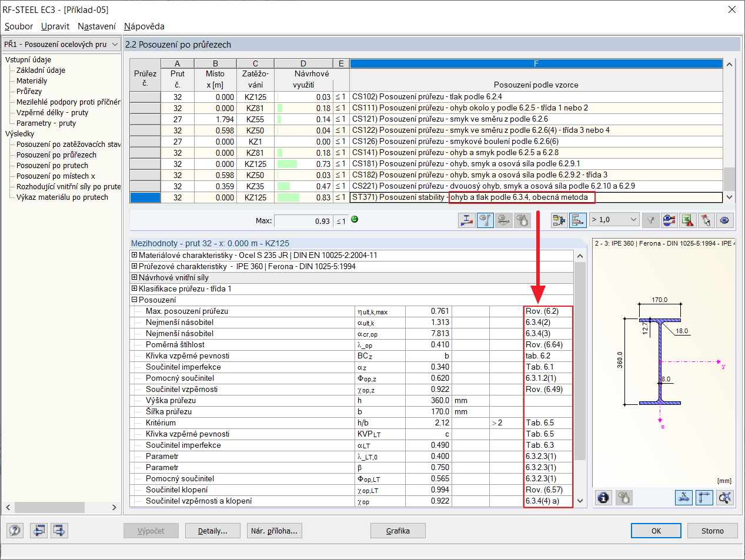Toggle the show dimensions icon
Image resolution: width=745 pixels, height=560 pixels.
click(684, 498)
